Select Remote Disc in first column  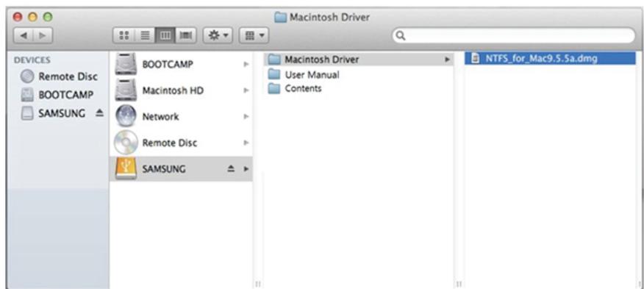pyautogui.click(x=170, y=143)
